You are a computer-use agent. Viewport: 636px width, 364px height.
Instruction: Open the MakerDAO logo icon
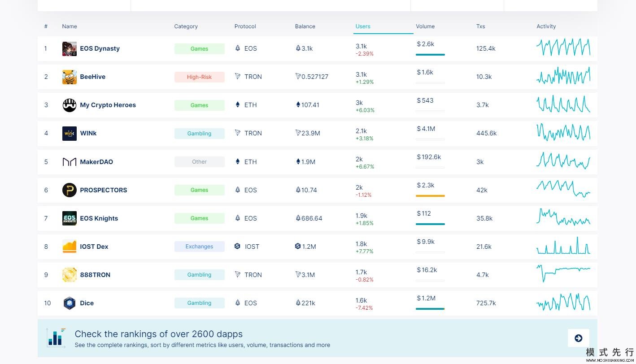pos(70,162)
